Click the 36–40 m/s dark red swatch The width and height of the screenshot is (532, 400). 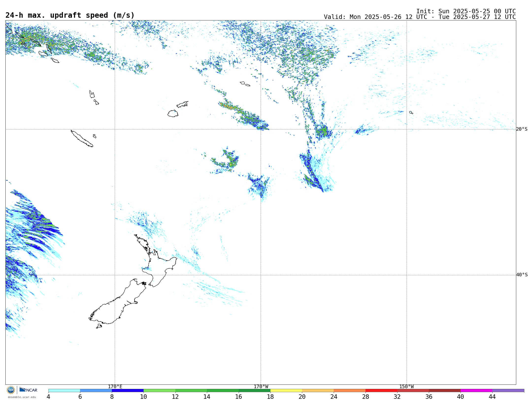tap(445, 391)
